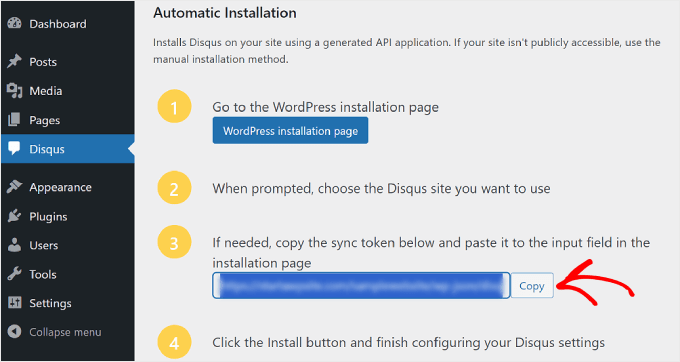The image size is (680, 362).
Task: Click the Plugins plug icon
Action: point(14,216)
